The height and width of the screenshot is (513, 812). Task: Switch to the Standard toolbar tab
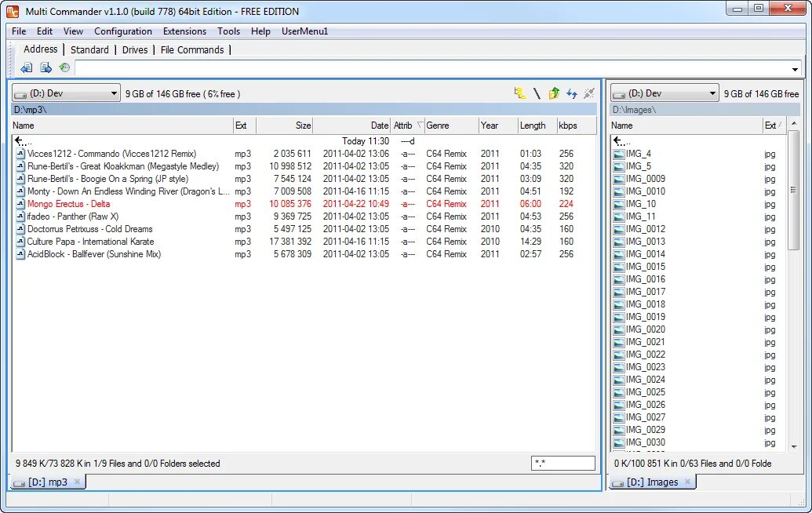pos(89,49)
